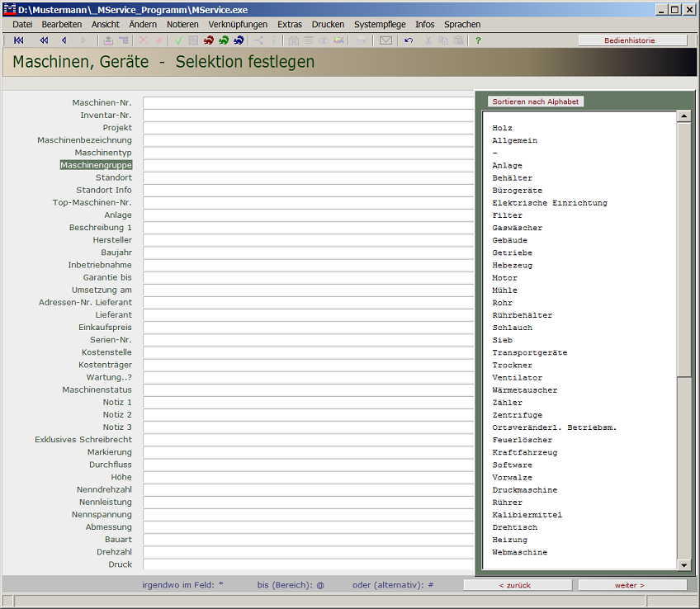Image resolution: width=700 pixels, height=609 pixels.
Task: Select 'Wärmetauscher' in the group list
Action: [x=524, y=390]
